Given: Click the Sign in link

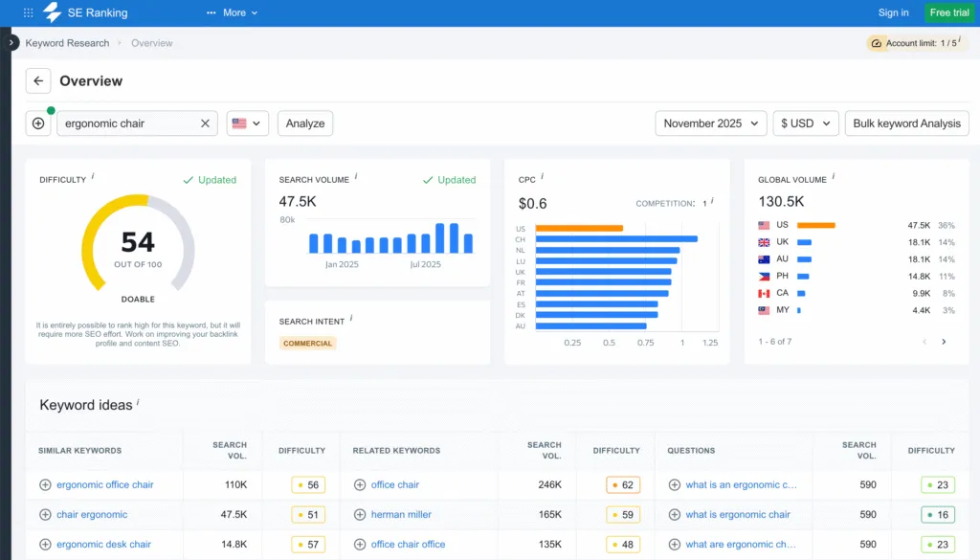Looking at the screenshot, I should [x=893, y=12].
